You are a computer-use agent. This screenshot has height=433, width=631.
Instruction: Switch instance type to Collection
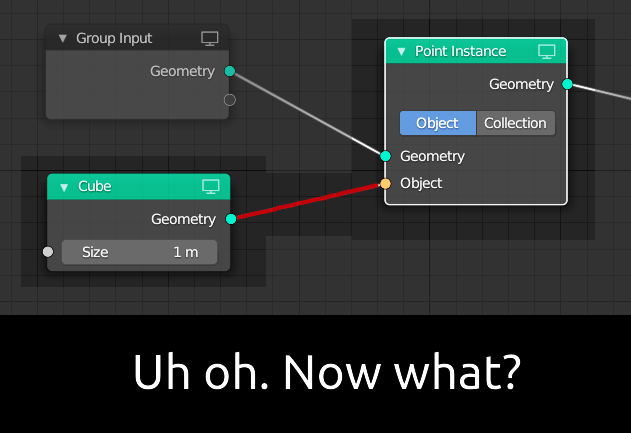516,123
